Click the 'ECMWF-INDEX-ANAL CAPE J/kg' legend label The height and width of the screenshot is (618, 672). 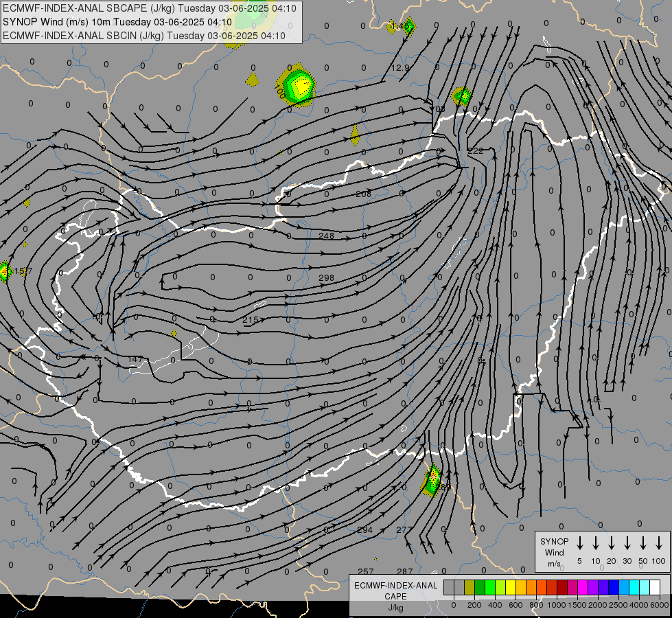point(395,597)
